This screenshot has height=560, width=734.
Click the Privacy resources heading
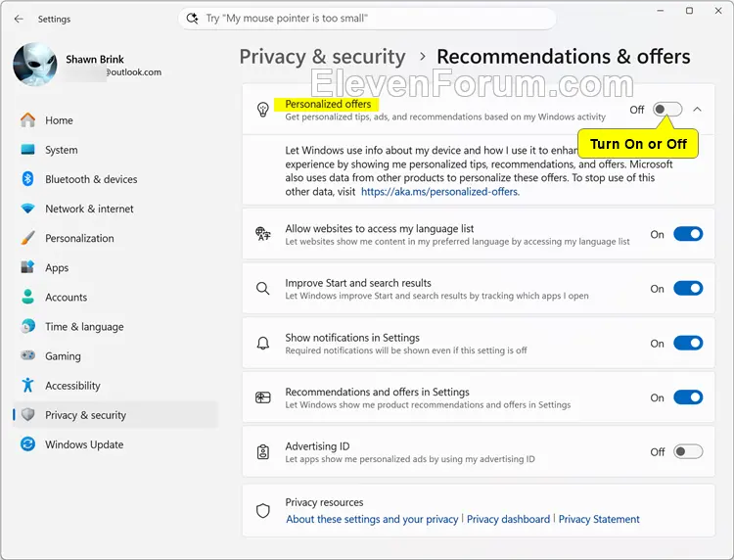pos(324,502)
